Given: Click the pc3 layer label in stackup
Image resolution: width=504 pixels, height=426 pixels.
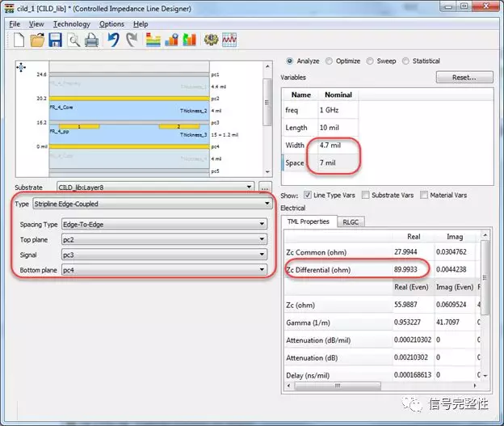Looking at the screenshot, I should [215, 123].
